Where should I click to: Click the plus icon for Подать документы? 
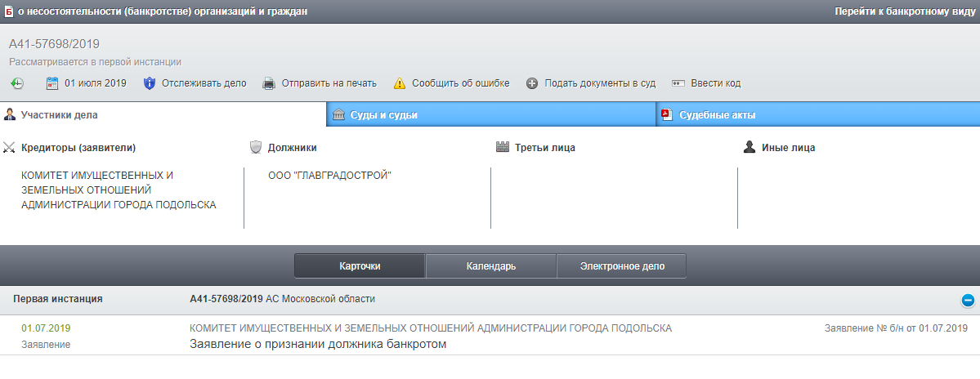[x=532, y=83]
